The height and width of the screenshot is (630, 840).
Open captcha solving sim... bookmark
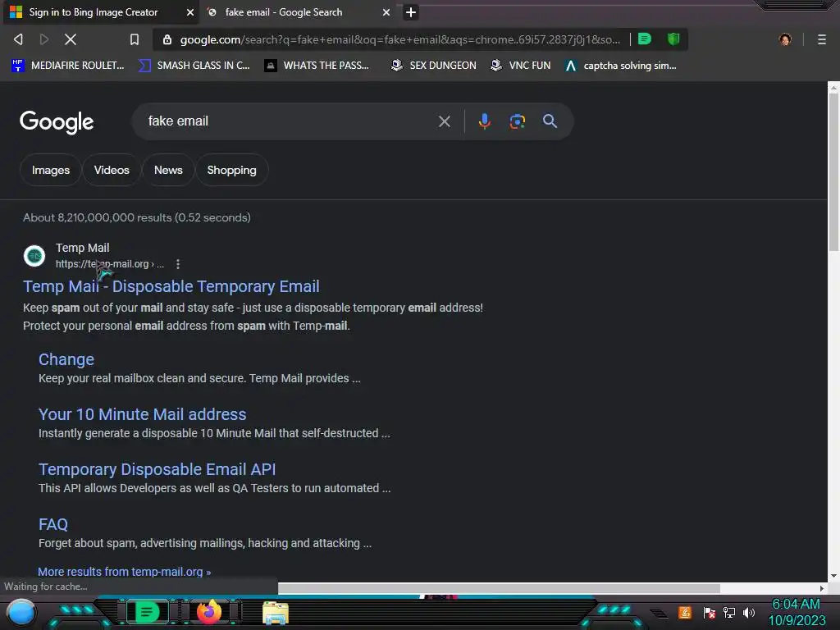click(x=621, y=66)
